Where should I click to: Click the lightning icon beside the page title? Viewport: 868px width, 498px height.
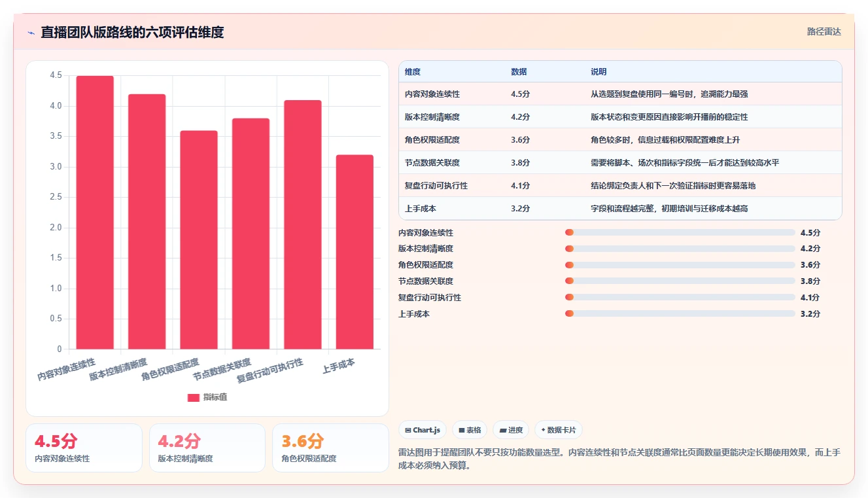click(31, 32)
